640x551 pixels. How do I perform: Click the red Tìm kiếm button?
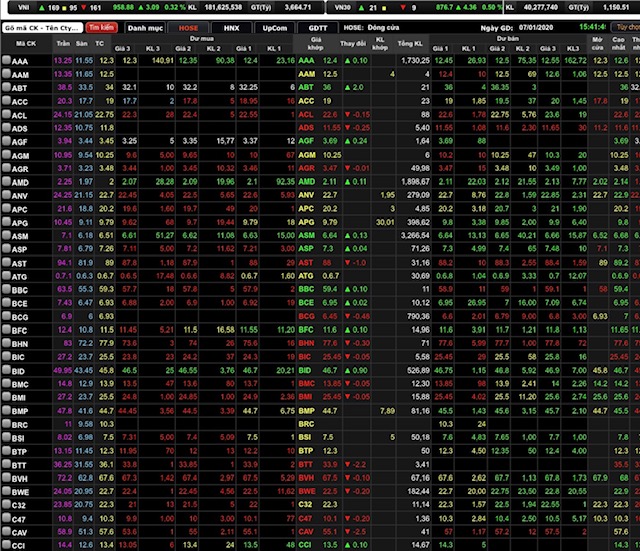point(102,27)
